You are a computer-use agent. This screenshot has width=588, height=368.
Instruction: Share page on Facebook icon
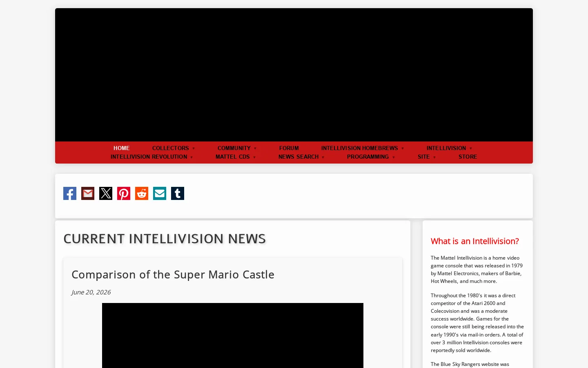pyautogui.click(x=70, y=193)
